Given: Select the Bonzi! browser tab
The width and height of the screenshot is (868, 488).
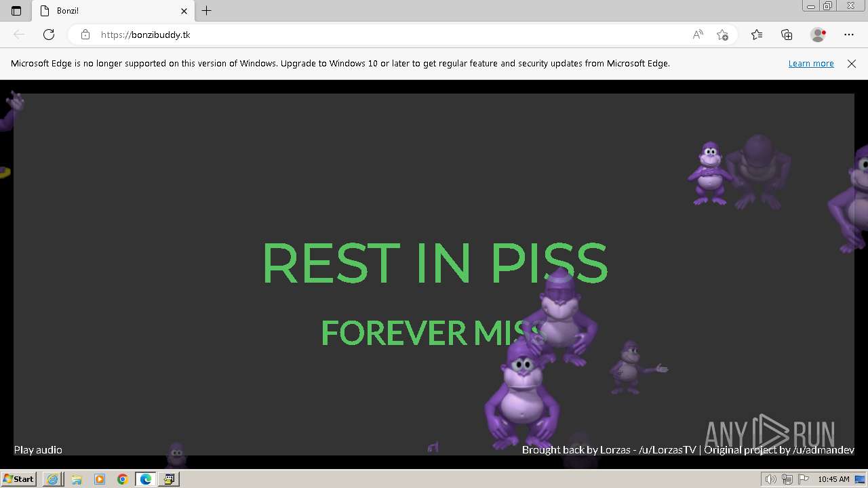Looking at the screenshot, I should tap(113, 11).
